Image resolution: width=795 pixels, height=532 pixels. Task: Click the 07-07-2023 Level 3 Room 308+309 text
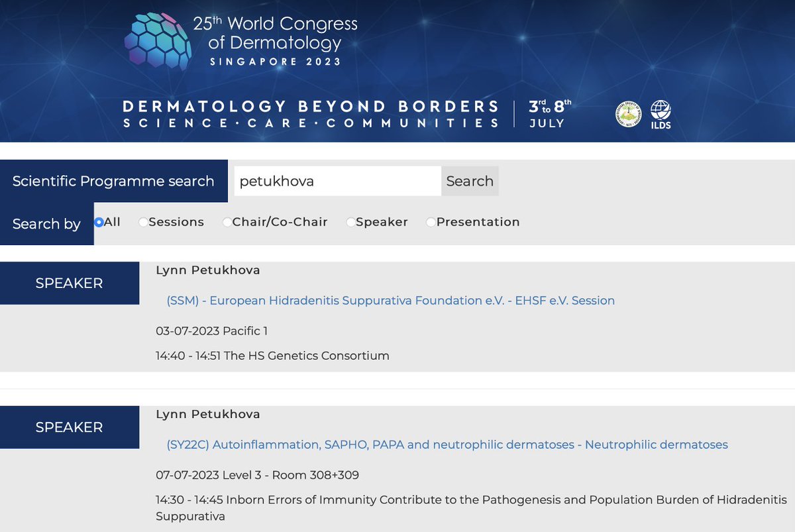tap(258, 475)
